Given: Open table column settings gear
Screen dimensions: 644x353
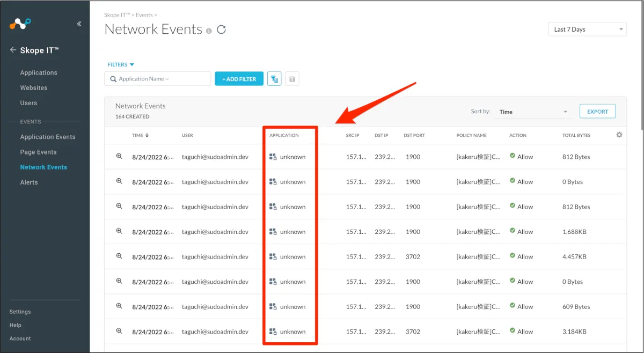Looking at the screenshot, I should point(619,135).
